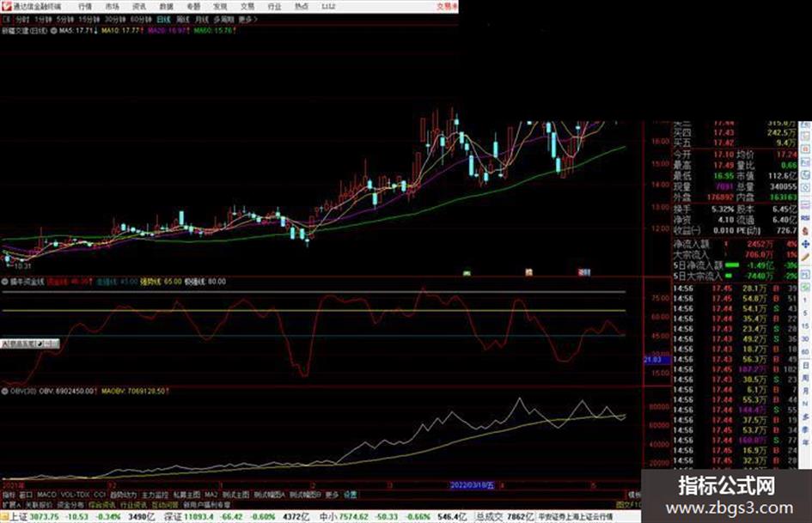Screen dimensions: 812x523
Task: Switch chart to 分时 period
Action: (x=22, y=20)
